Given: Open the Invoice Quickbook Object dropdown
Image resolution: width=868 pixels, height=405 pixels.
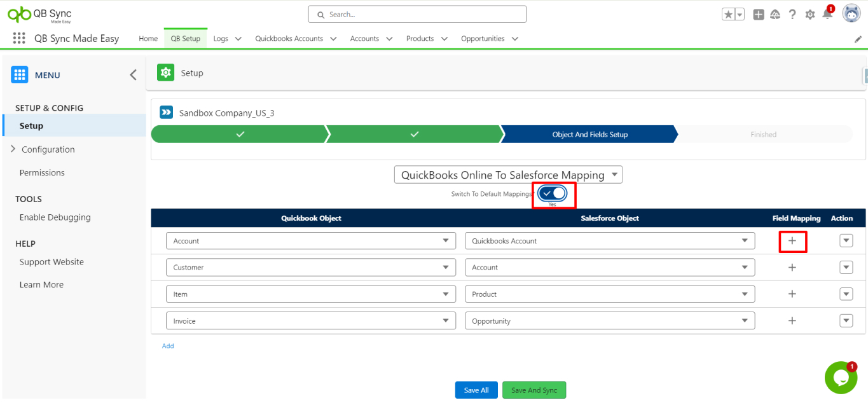Looking at the screenshot, I should coord(311,321).
